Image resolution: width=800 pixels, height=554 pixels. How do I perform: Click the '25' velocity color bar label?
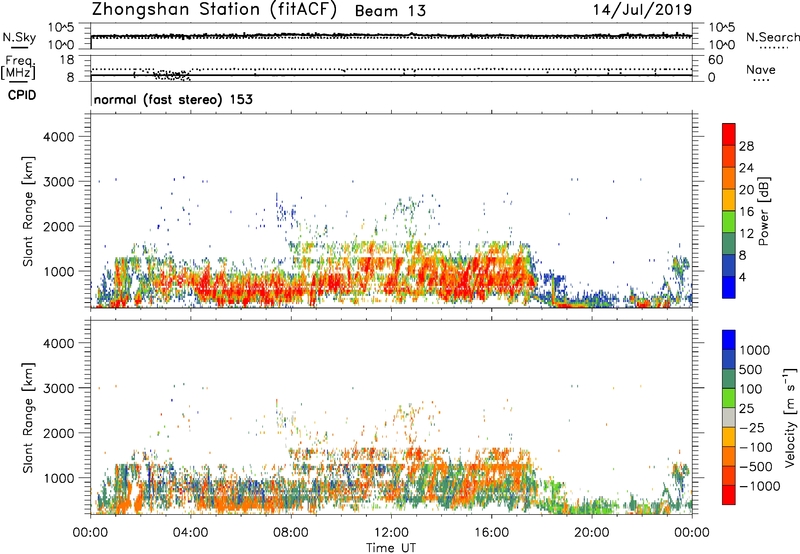click(747, 408)
